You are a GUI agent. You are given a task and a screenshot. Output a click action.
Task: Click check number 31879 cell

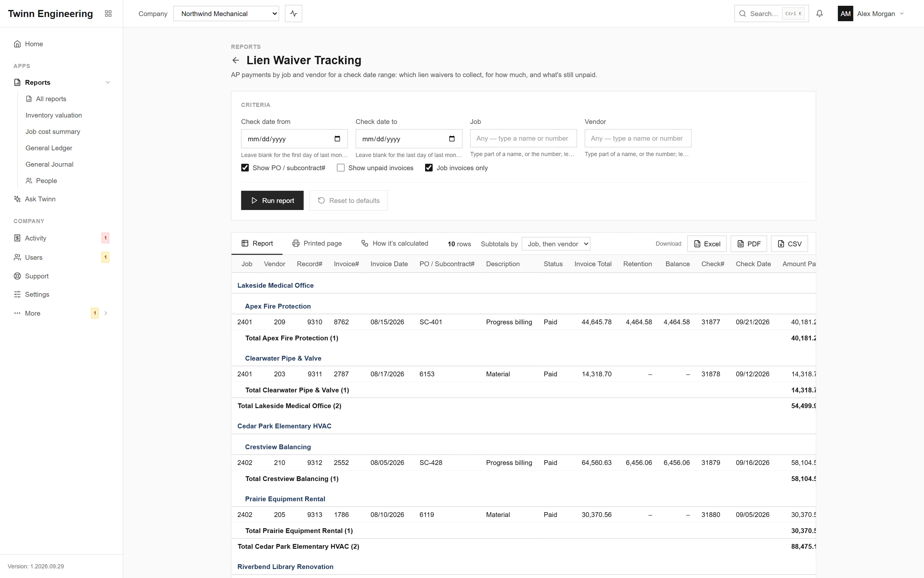tap(711, 462)
